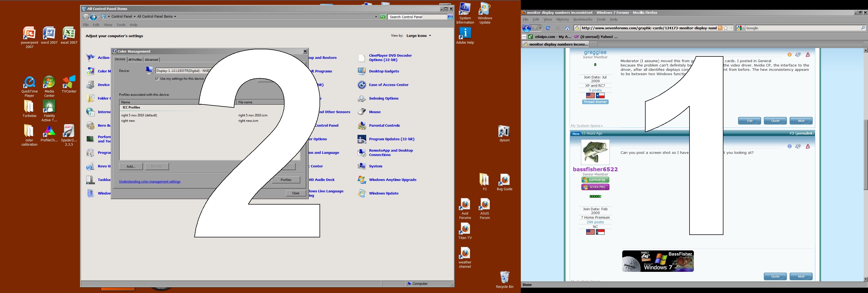The width and height of the screenshot is (868, 293).
Task: Click bassfisher6522 bass avatar thumbnail
Action: (x=595, y=152)
